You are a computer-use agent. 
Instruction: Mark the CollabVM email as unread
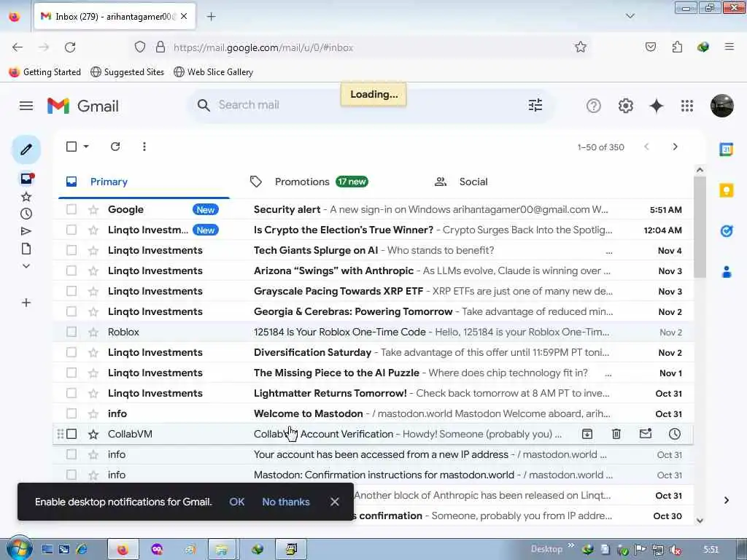click(x=646, y=434)
